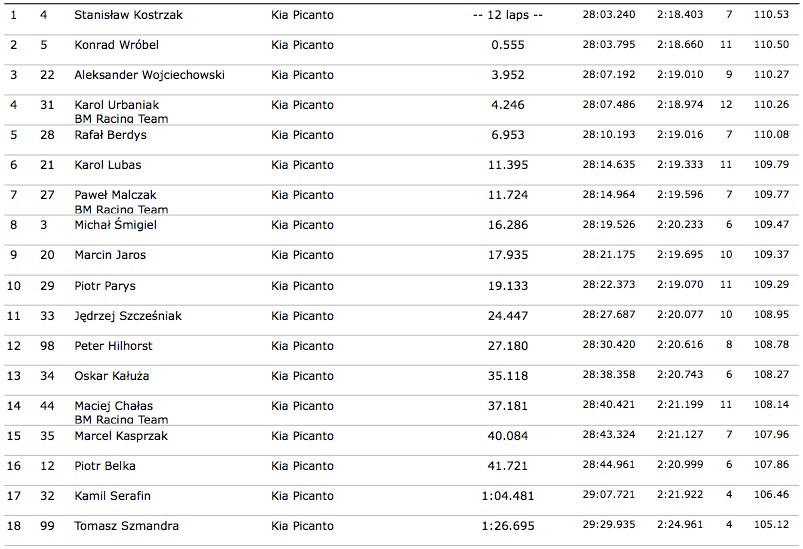Click driver name Stanisław Kostrzak
The height and width of the screenshot is (549, 803).
(x=128, y=15)
